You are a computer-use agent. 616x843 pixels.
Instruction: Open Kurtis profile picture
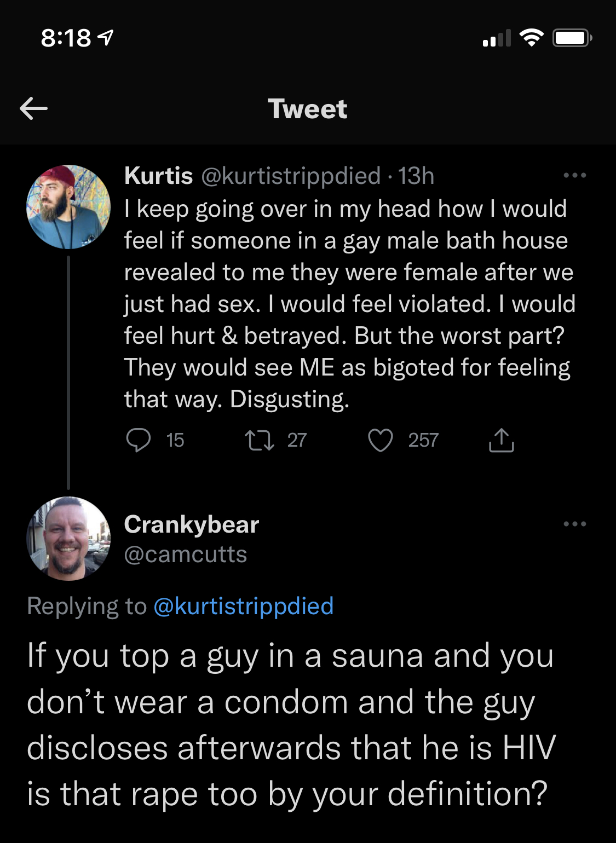click(68, 207)
